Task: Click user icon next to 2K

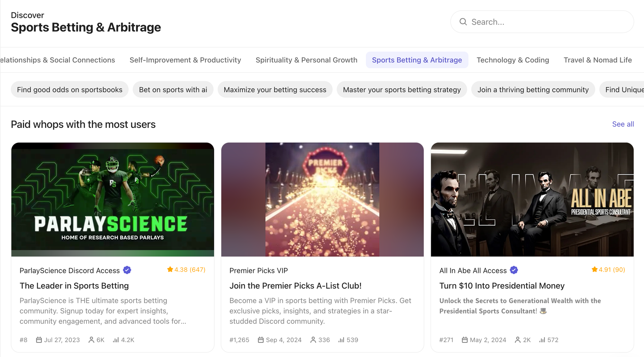Action: tap(517, 340)
